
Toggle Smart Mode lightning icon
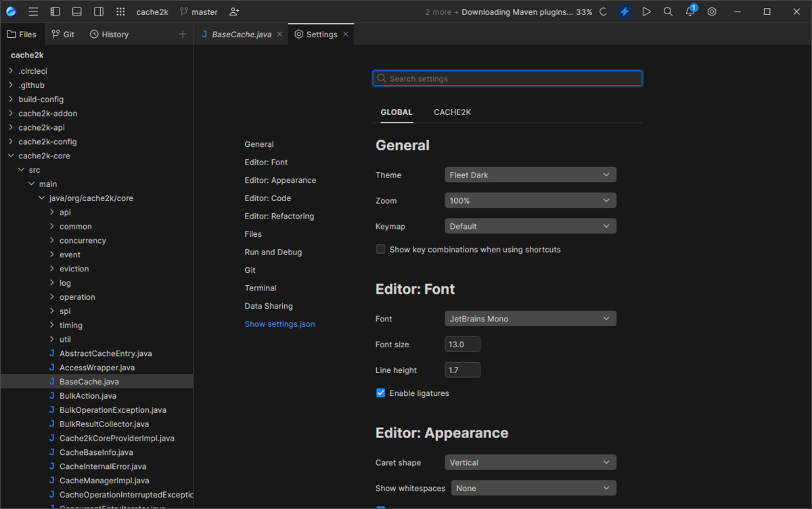(x=625, y=12)
